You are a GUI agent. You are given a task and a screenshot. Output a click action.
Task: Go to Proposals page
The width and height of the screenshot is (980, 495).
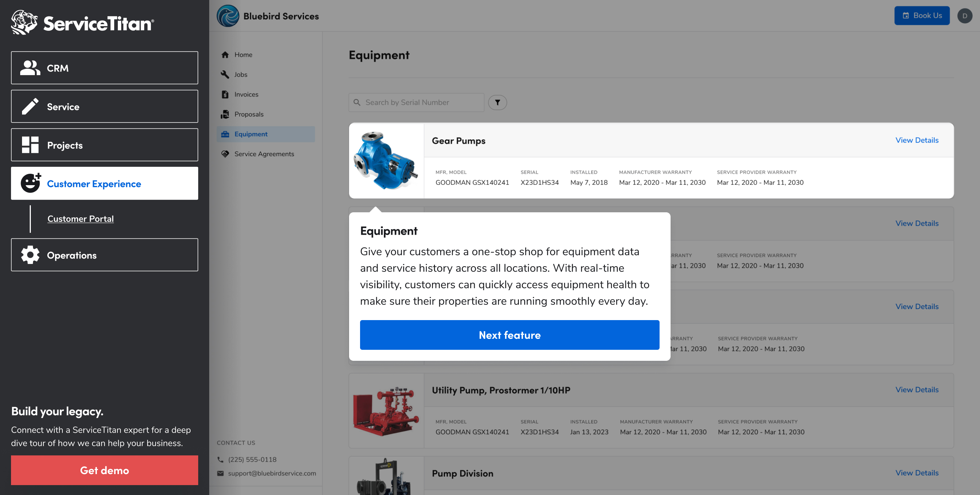[x=249, y=114]
